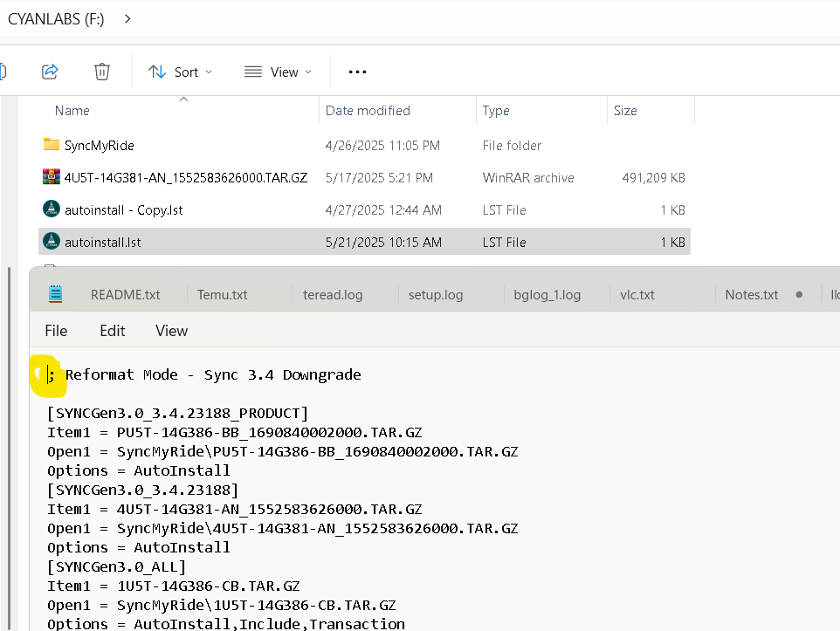The height and width of the screenshot is (631, 840).
Task: Click line Open1 = SyncMyRide\PU5T-14G386-BB
Action: tap(282, 451)
